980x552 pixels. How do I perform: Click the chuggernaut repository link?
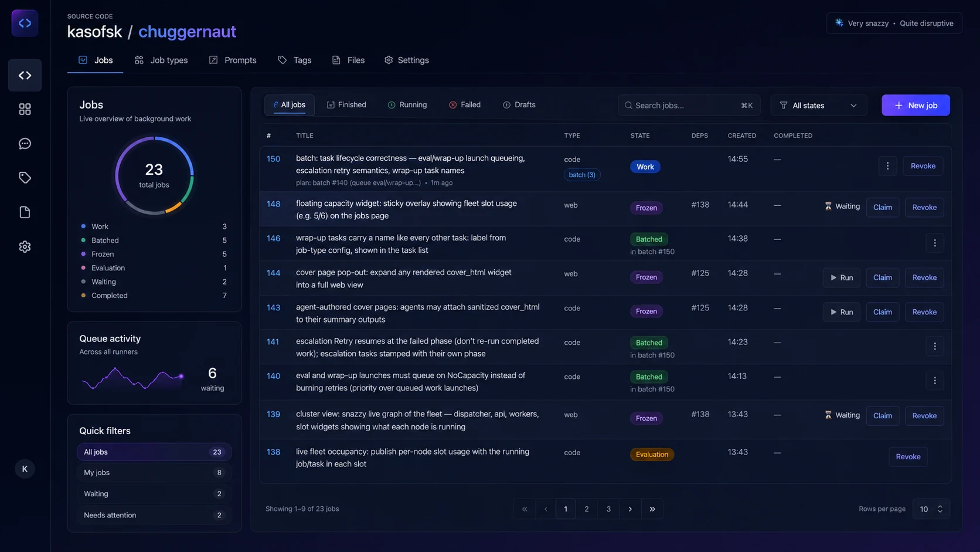click(x=187, y=32)
